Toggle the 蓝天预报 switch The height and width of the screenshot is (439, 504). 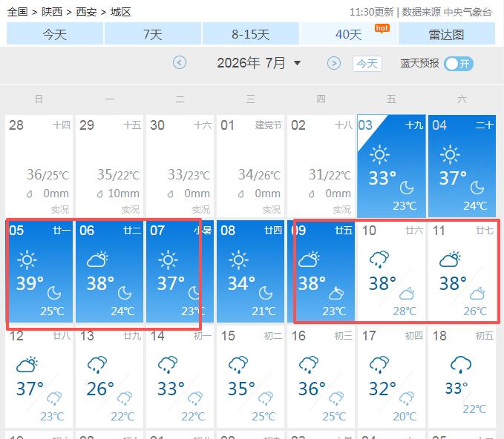pyautogui.click(x=459, y=64)
